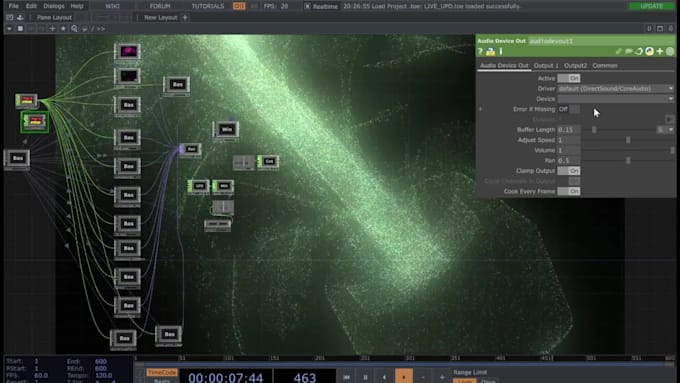
Task: Click the orange play forward button
Action: pos(404,377)
